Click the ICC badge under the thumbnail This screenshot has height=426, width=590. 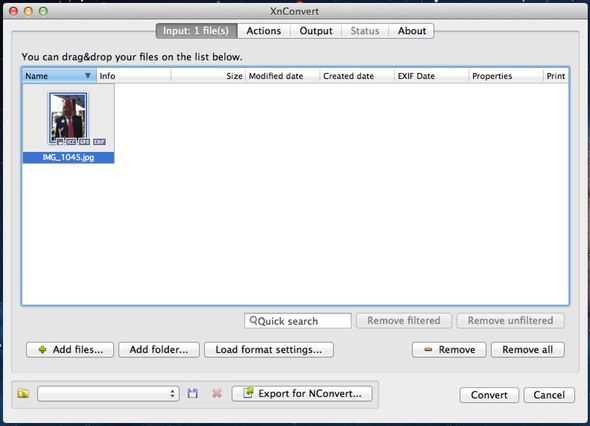(71, 141)
